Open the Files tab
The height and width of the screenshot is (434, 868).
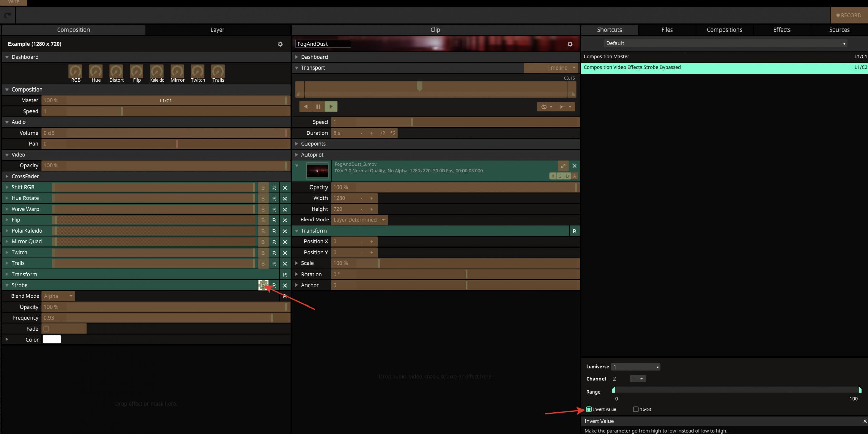[667, 30]
